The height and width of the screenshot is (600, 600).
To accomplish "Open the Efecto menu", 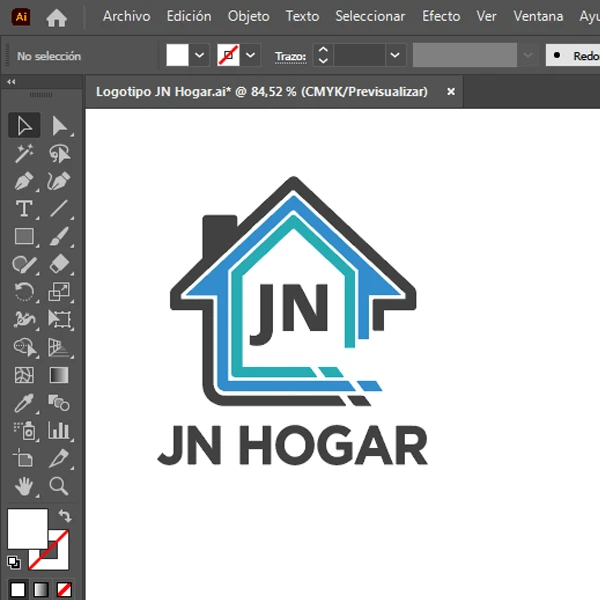I will point(441,16).
